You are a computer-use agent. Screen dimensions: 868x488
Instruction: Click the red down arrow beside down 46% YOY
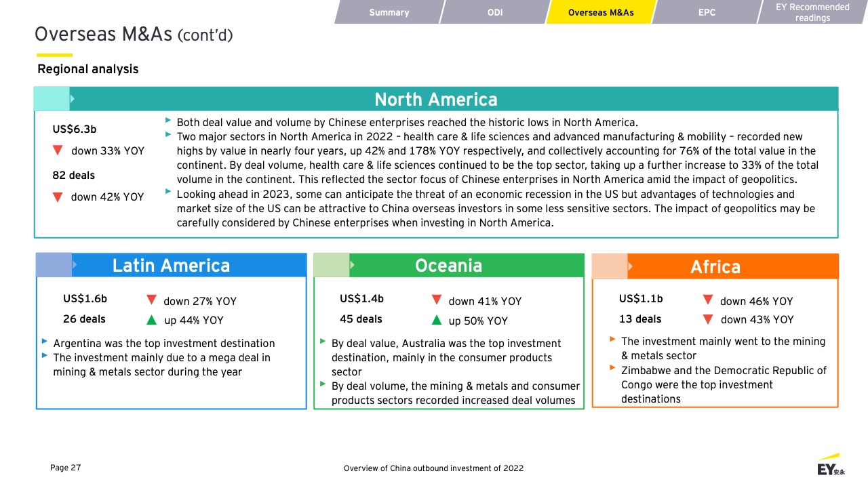click(x=707, y=300)
